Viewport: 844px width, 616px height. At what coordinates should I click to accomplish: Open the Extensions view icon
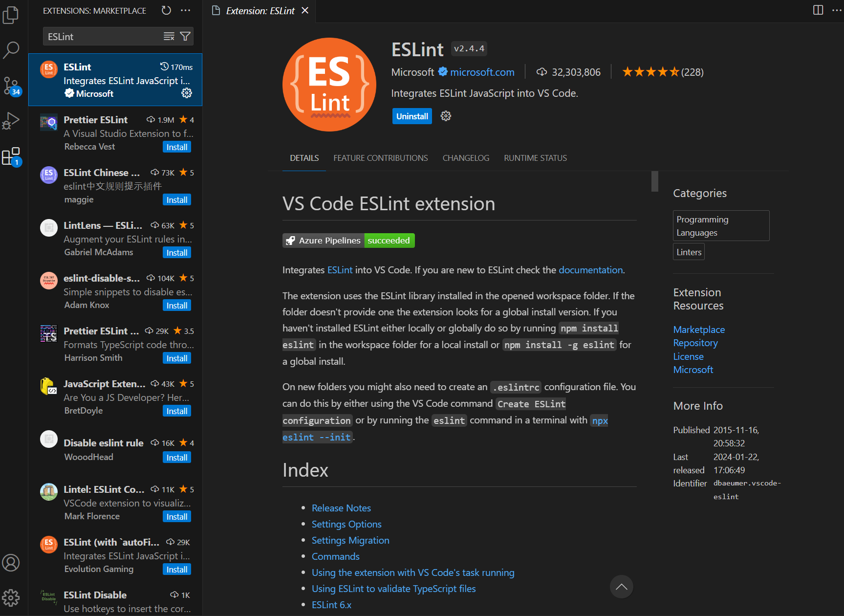11,156
